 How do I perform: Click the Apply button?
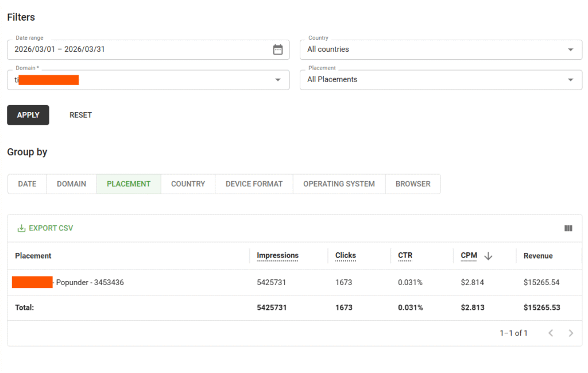point(28,115)
